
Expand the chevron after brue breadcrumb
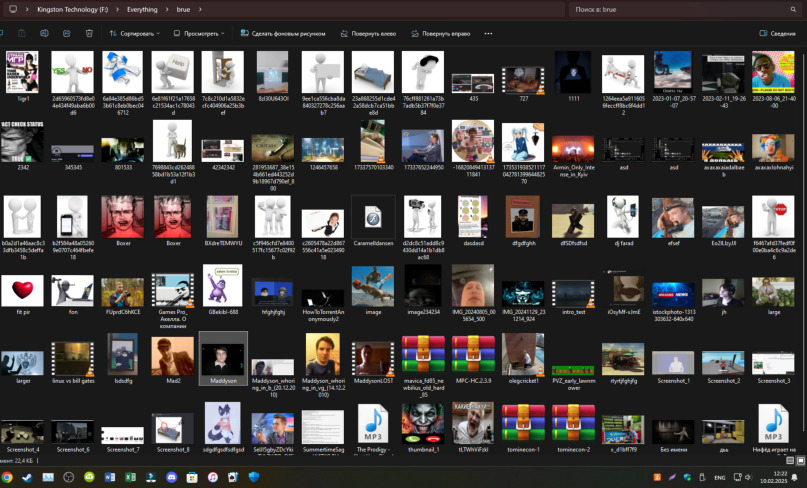point(200,9)
